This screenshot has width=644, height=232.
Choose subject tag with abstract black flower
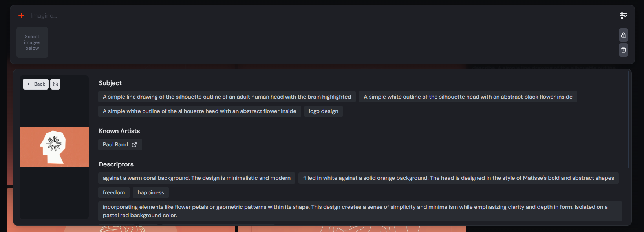[468, 97]
